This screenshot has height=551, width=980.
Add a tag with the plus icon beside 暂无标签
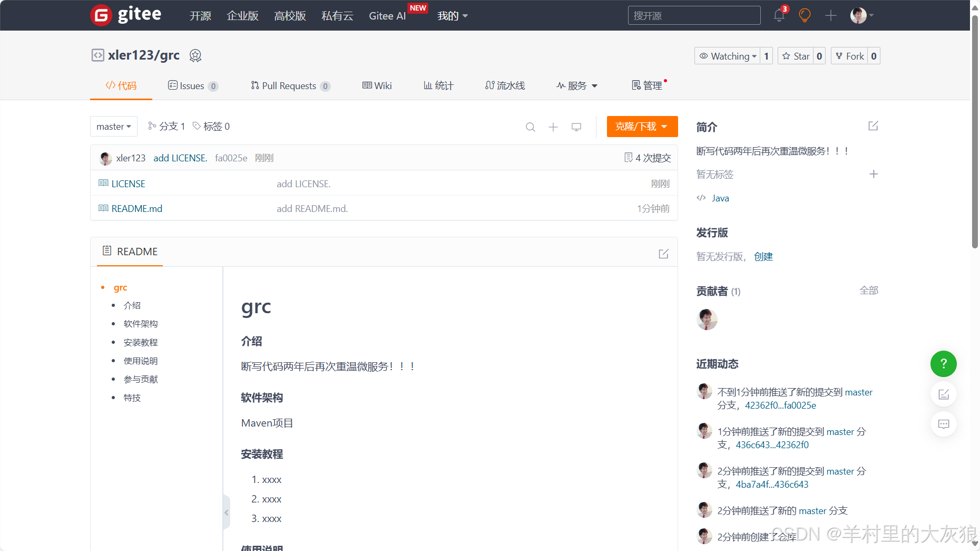(874, 174)
